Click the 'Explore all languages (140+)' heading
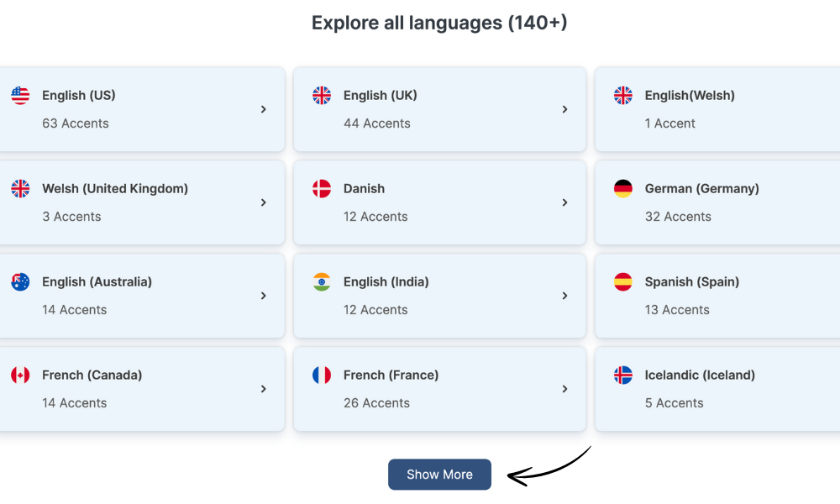Image resolution: width=840 pixels, height=504 pixels. [x=439, y=23]
